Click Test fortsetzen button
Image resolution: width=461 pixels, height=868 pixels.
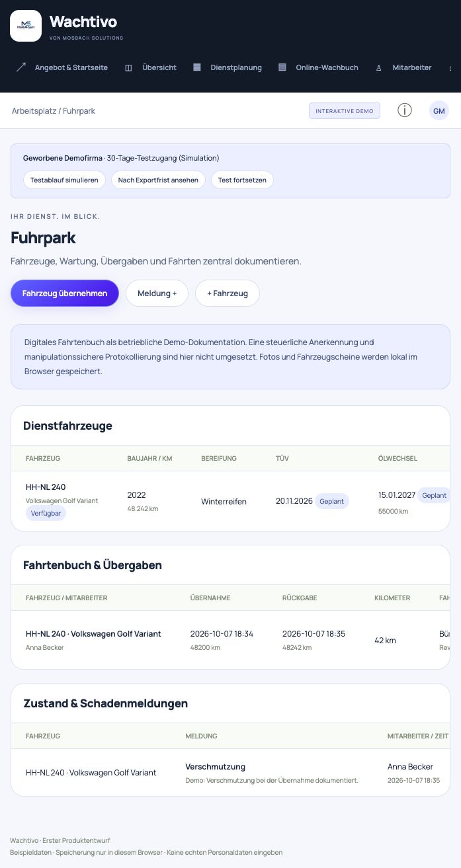click(x=242, y=180)
